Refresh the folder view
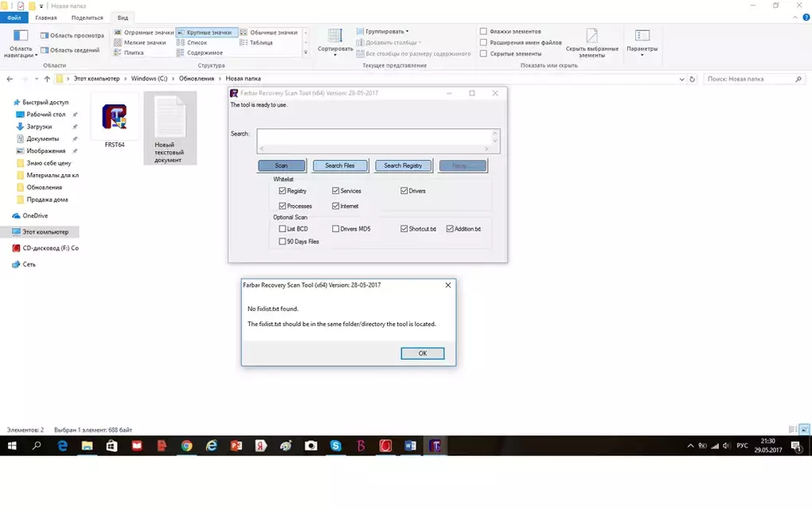Viewport: 812px width, 509px height. click(x=692, y=80)
